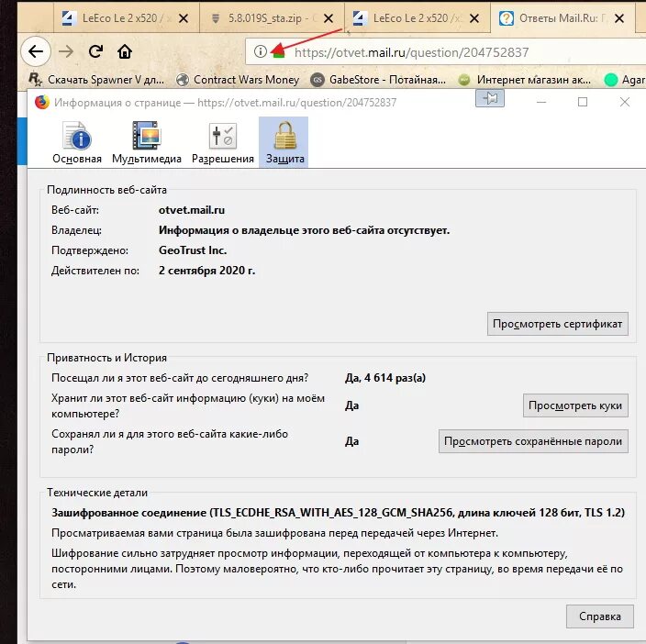Click Просмотреть куки button
This screenshot has width=646, height=644.
[x=575, y=405]
